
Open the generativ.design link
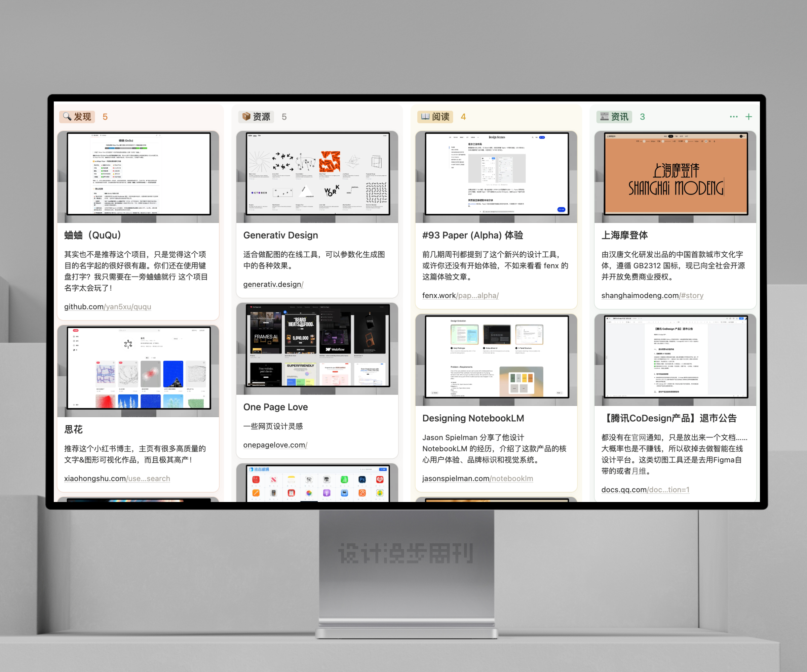tap(273, 284)
